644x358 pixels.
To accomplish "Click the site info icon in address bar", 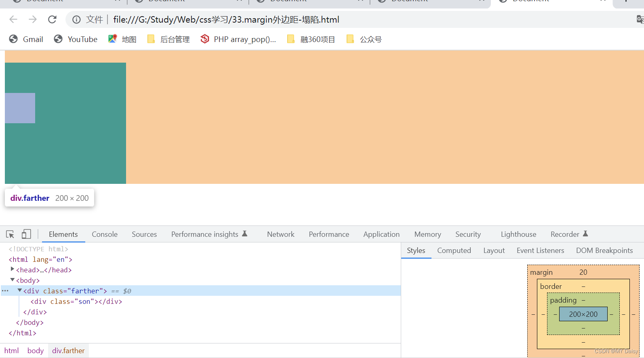I will tap(76, 19).
